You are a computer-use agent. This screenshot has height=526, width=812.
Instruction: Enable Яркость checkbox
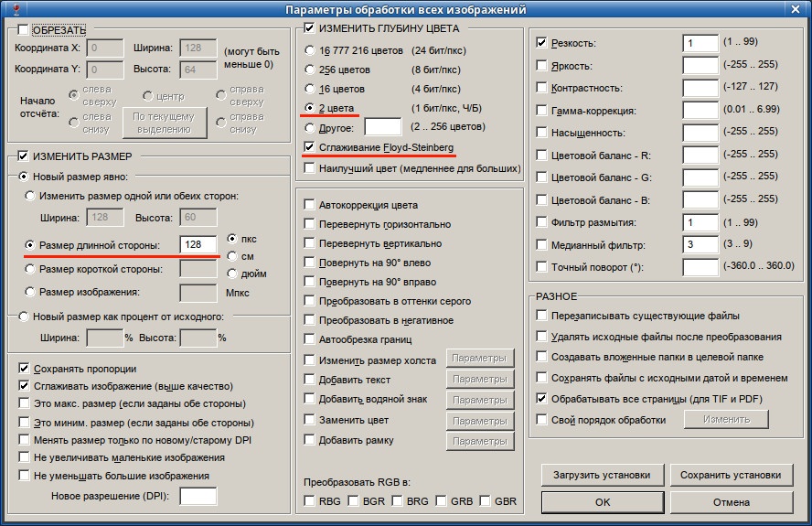click(x=541, y=65)
